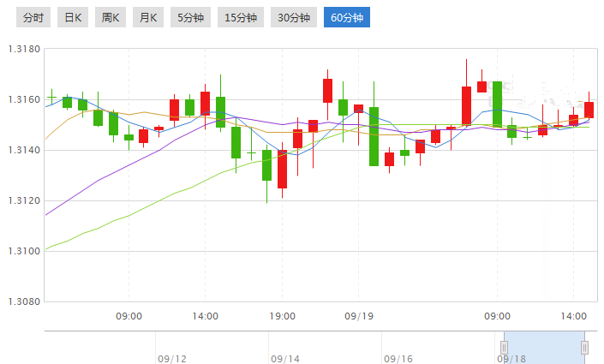Select the rightmost red candlestick
This screenshot has height=364, width=604.
click(x=589, y=110)
